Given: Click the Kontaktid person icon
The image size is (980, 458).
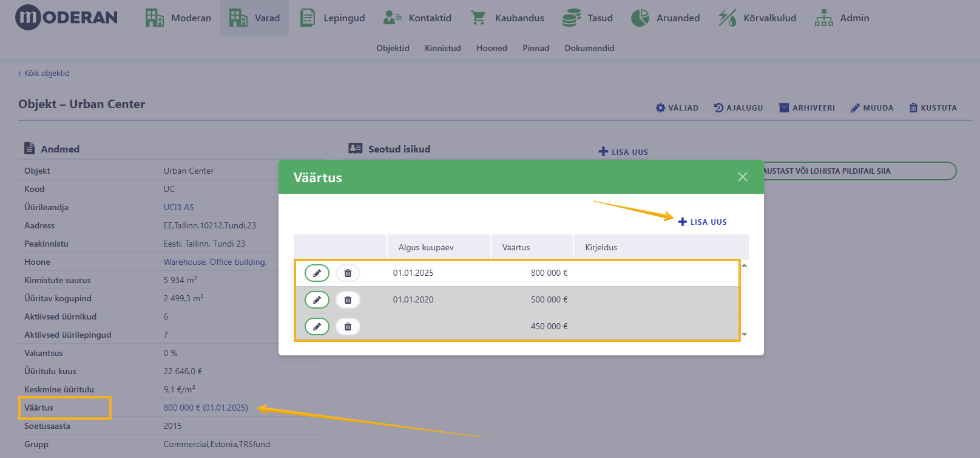Looking at the screenshot, I should 392,18.
